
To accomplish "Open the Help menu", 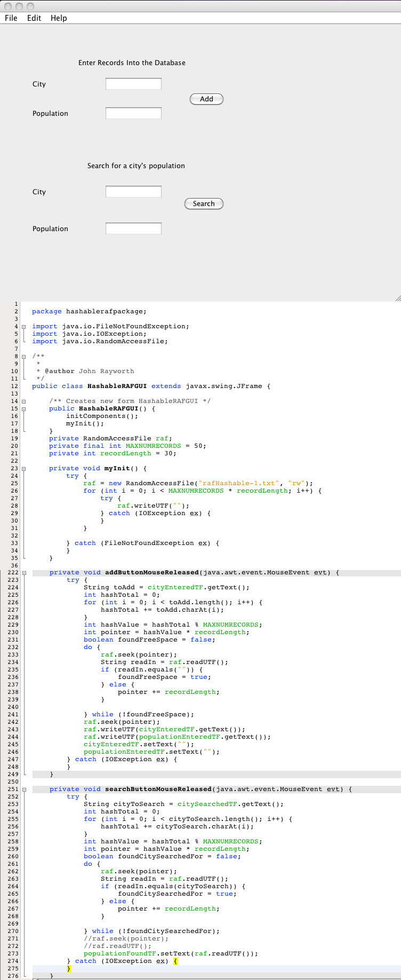I will [x=59, y=18].
